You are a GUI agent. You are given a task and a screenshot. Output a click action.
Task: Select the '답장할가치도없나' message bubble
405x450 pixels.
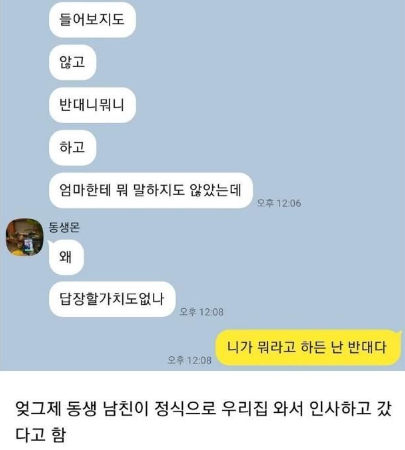(x=112, y=299)
